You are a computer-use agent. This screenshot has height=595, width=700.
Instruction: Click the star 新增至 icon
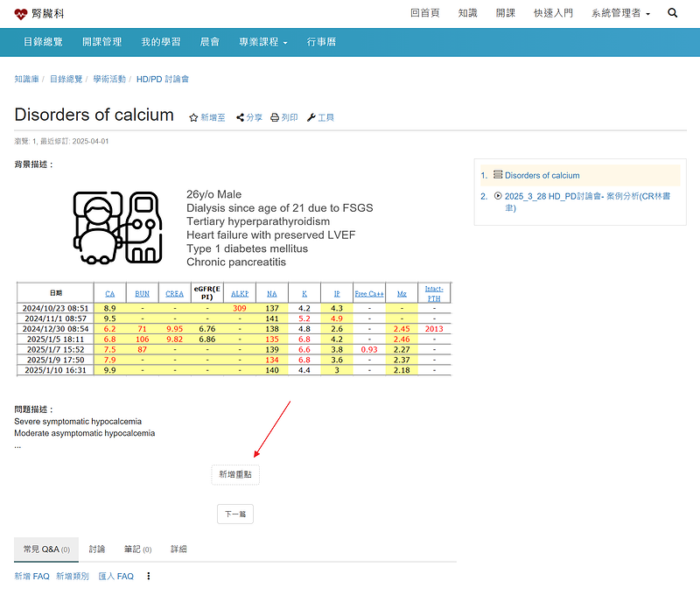(194, 117)
